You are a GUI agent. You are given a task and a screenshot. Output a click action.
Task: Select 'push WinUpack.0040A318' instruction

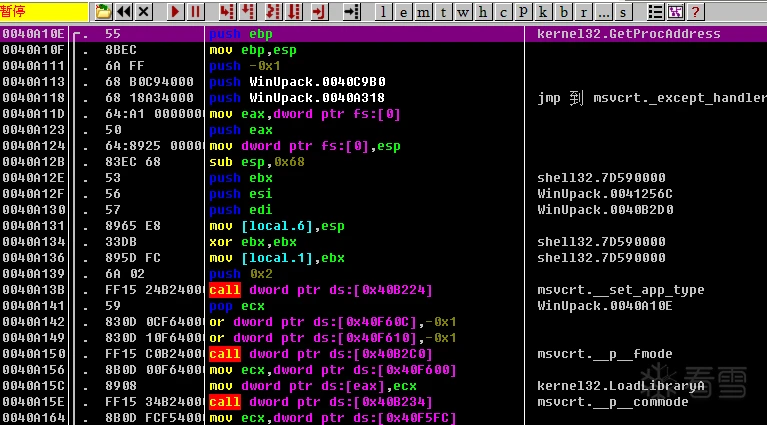click(x=297, y=98)
